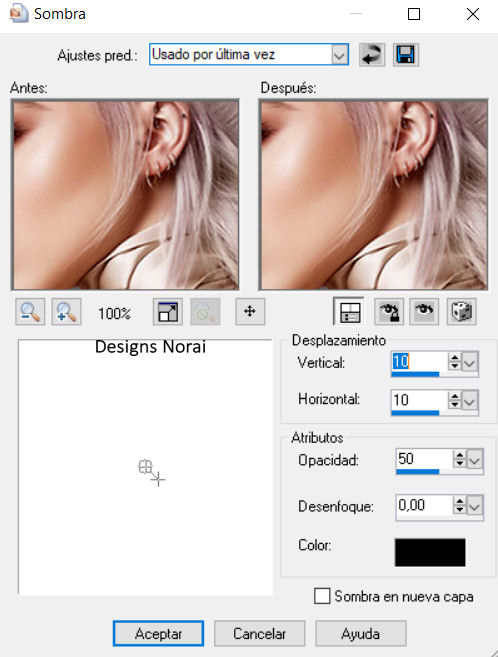Click the proof eye icon

coord(424,312)
